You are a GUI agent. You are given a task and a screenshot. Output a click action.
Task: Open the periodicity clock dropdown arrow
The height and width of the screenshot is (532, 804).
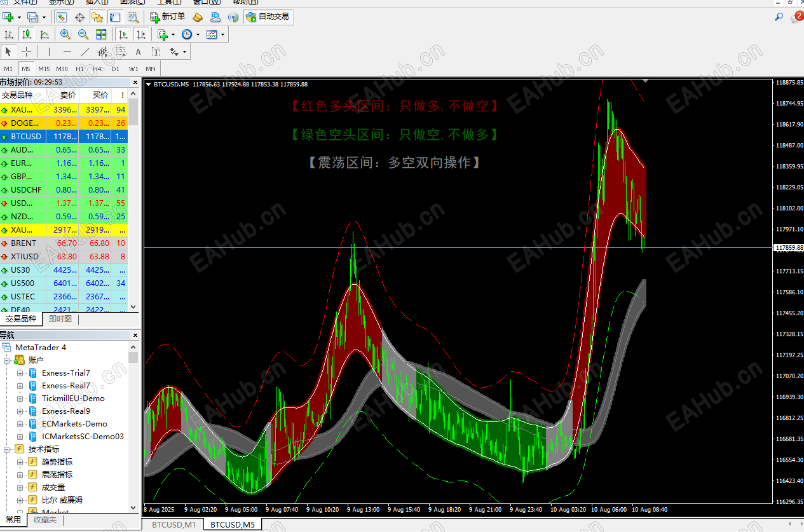(x=198, y=34)
